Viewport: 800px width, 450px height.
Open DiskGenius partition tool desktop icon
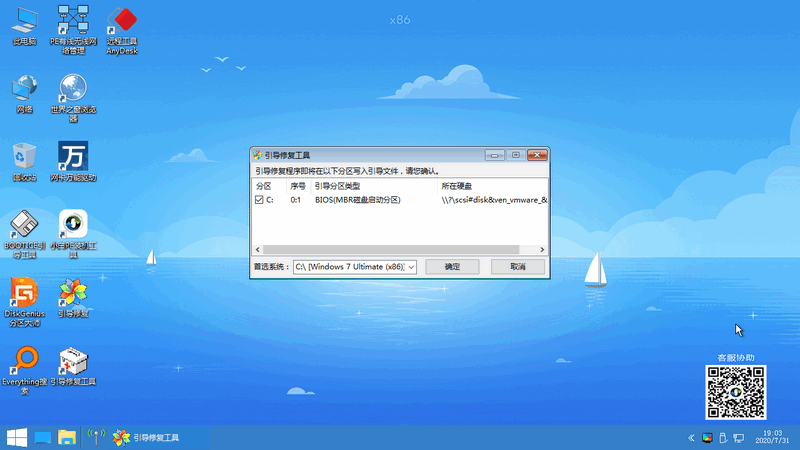25,293
